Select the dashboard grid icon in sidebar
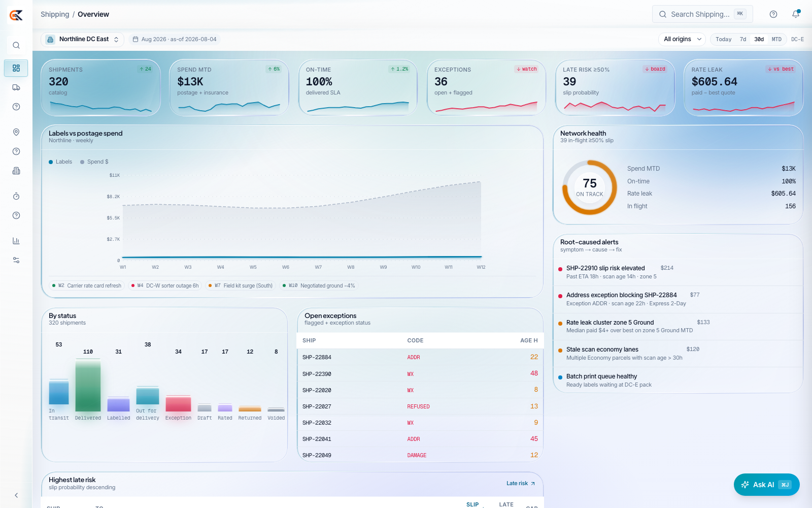Screen dimensions: 812x508 [x=16, y=68]
